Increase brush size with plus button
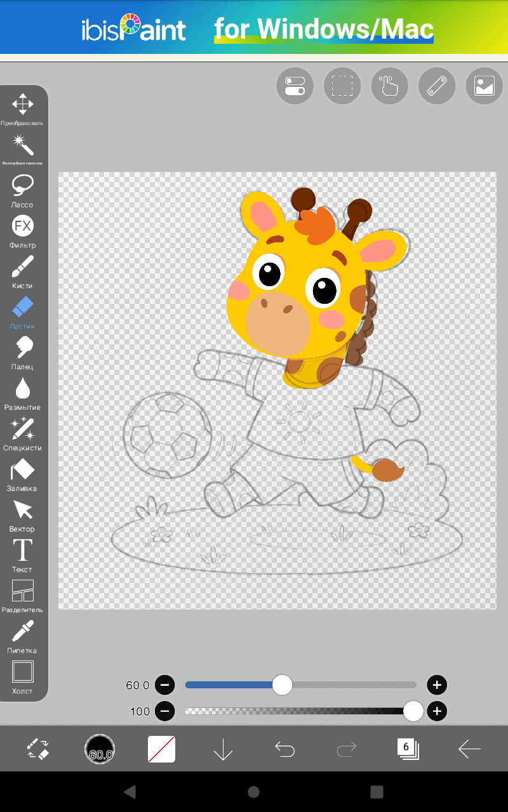Screen dimensions: 508x812 (437, 685)
